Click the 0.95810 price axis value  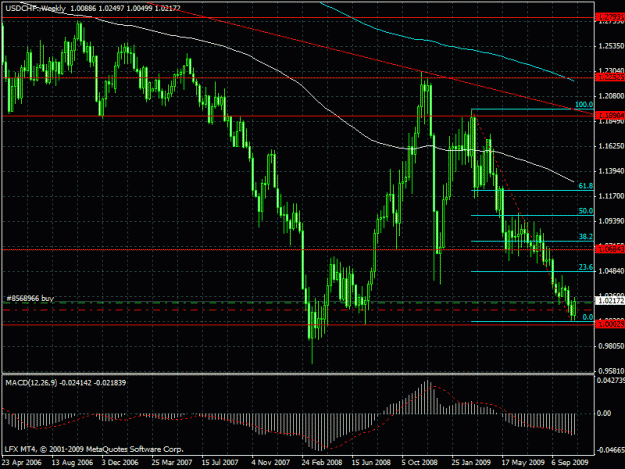[x=611, y=371]
